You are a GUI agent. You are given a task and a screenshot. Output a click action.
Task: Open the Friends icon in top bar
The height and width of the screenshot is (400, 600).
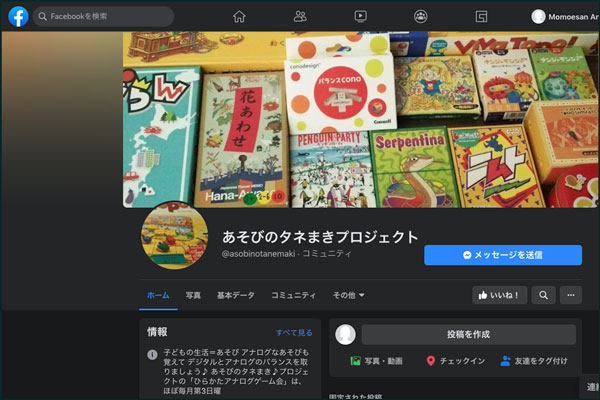point(300,16)
